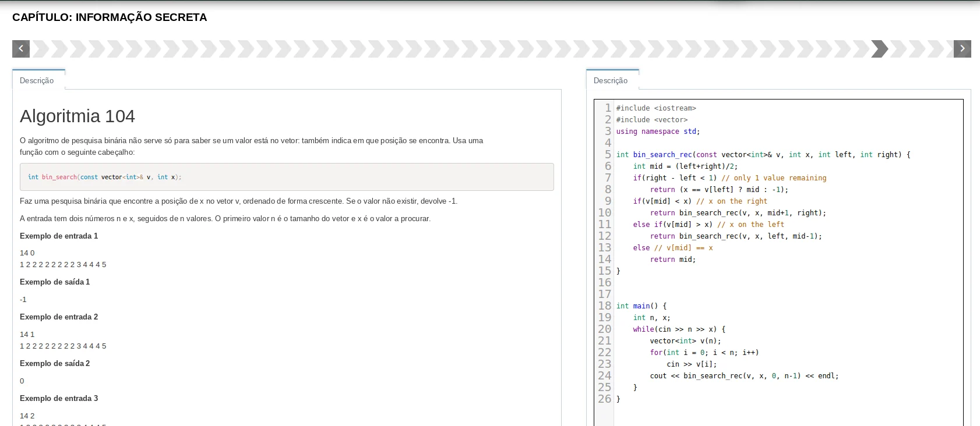The image size is (980, 426).
Task: Click the "// x on the left" comment
Action: coord(751,225)
